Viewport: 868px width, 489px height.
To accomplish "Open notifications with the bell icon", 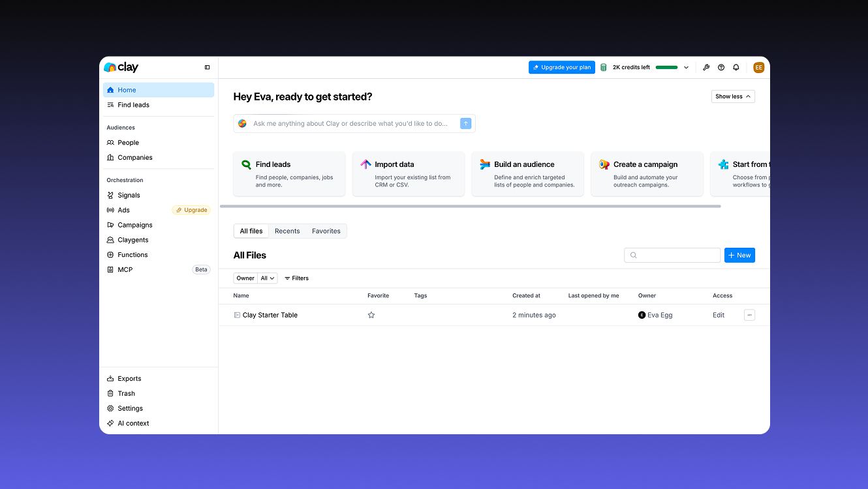I will tap(736, 67).
